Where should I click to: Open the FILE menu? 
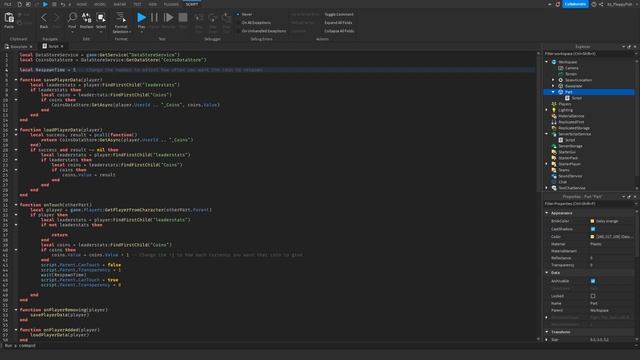8,4
